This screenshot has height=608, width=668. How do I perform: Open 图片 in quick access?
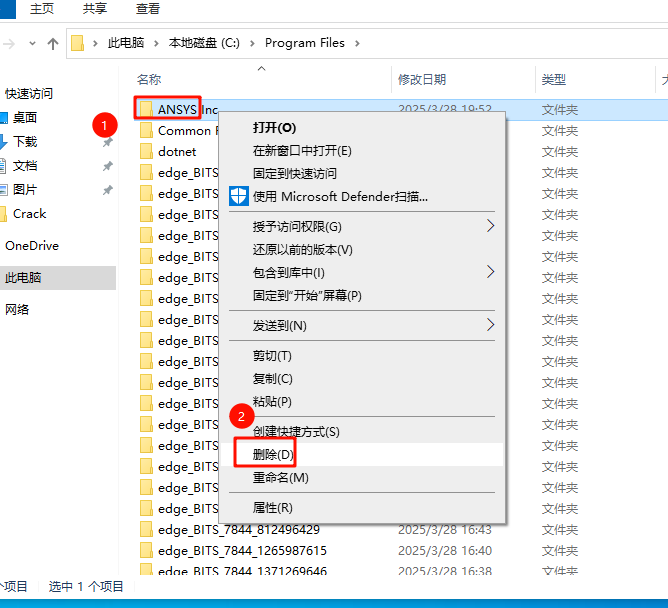click(x=25, y=190)
